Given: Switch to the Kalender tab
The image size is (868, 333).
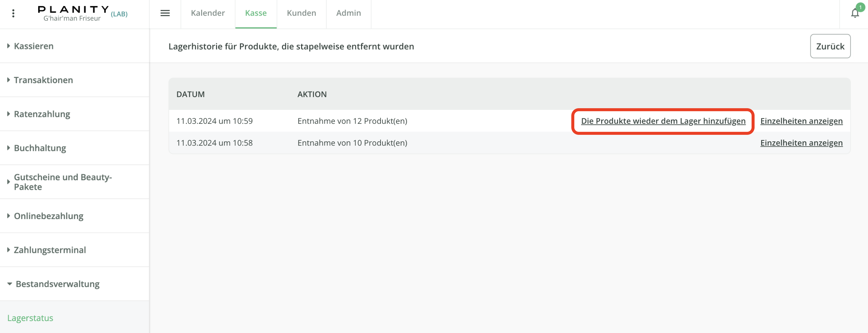Looking at the screenshot, I should [207, 13].
